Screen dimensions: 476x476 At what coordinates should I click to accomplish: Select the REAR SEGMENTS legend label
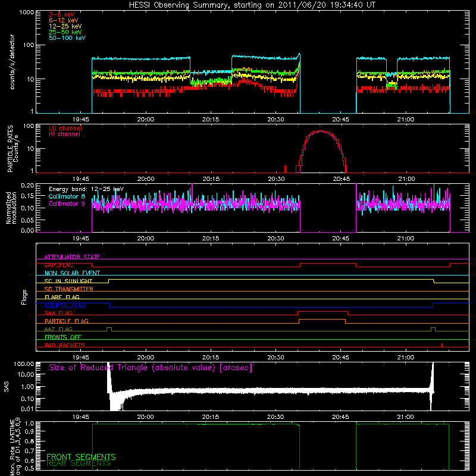coord(79,464)
